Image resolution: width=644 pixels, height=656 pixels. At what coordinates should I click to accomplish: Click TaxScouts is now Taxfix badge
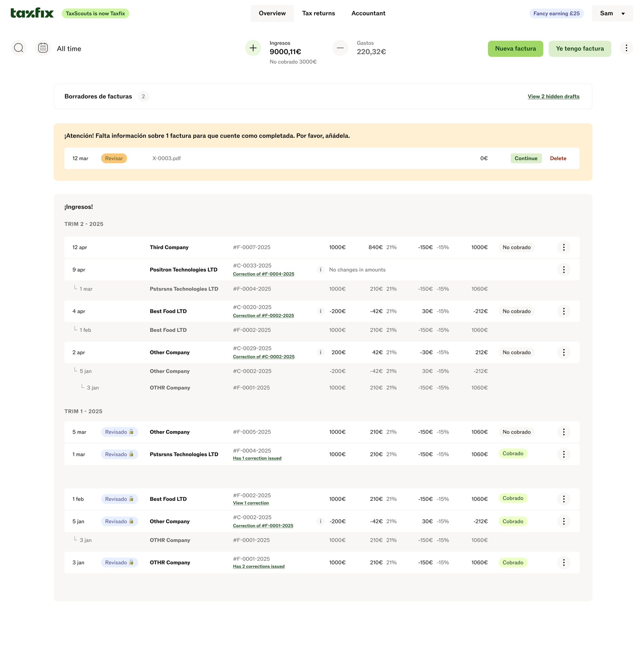pyautogui.click(x=95, y=13)
